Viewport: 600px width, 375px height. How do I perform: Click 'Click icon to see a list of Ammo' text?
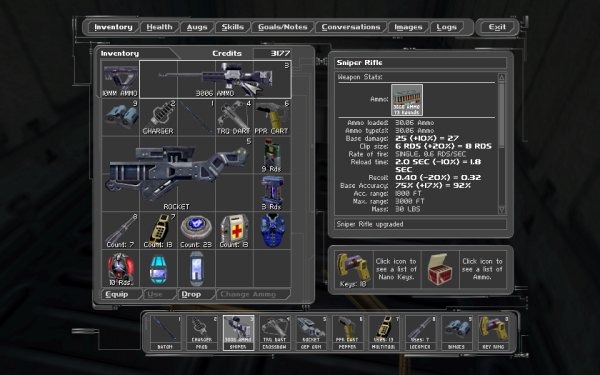click(x=482, y=269)
